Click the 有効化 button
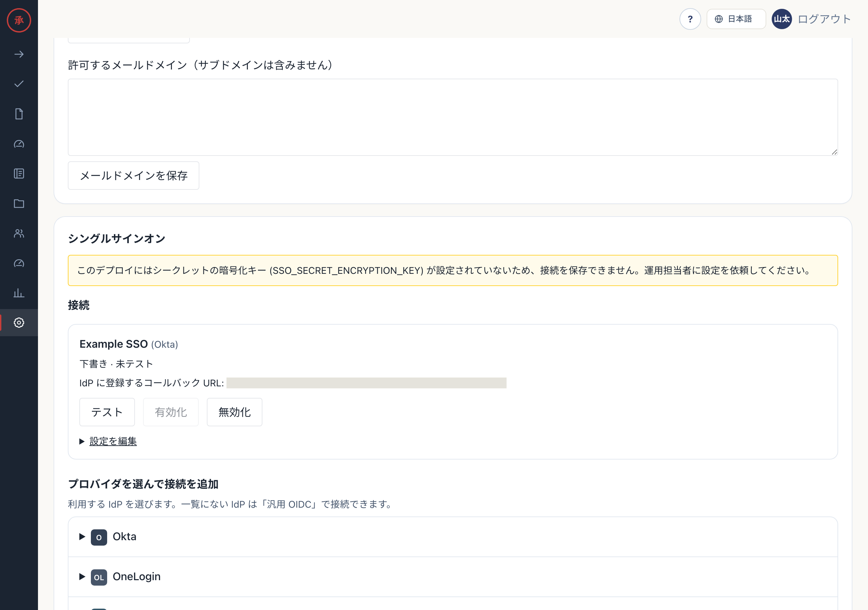Image resolution: width=868 pixels, height=610 pixels. pyautogui.click(x=171, y=412)
